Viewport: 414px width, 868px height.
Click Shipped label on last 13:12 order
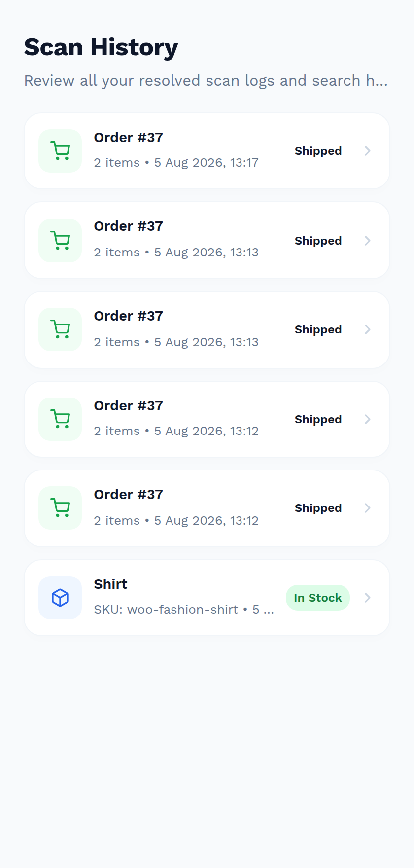tap(318, 508)
